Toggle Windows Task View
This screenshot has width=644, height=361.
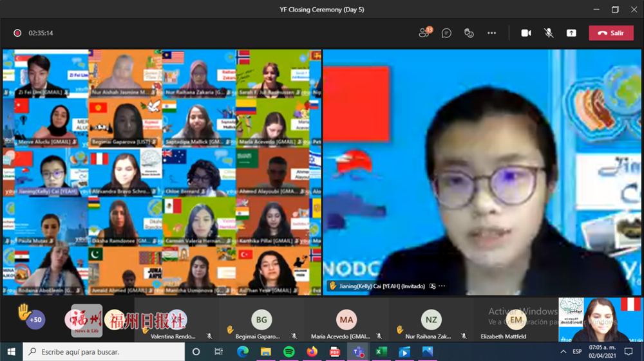(x=219, y=352)
